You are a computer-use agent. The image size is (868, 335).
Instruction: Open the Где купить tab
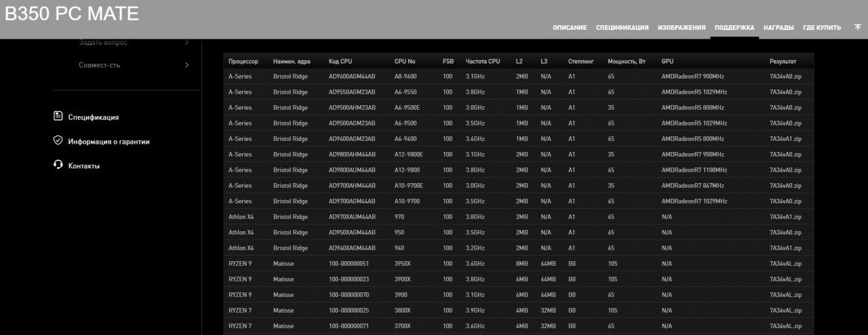tap(822, 28)
